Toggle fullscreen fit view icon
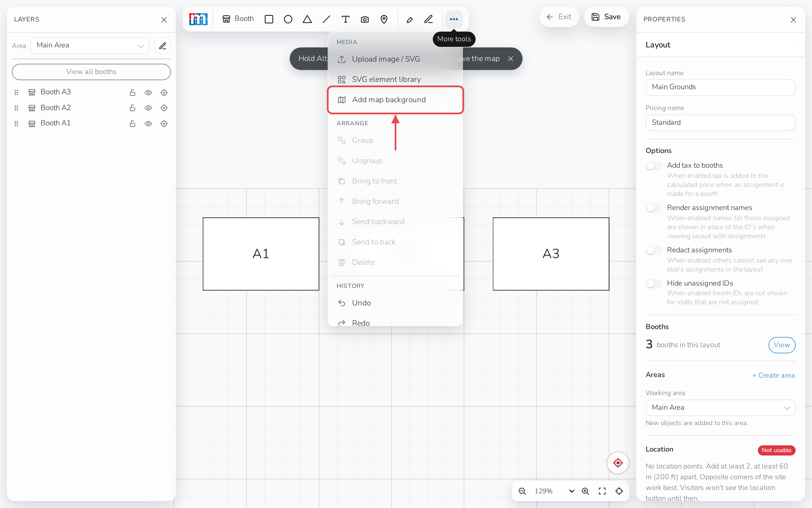 (602, 491)
